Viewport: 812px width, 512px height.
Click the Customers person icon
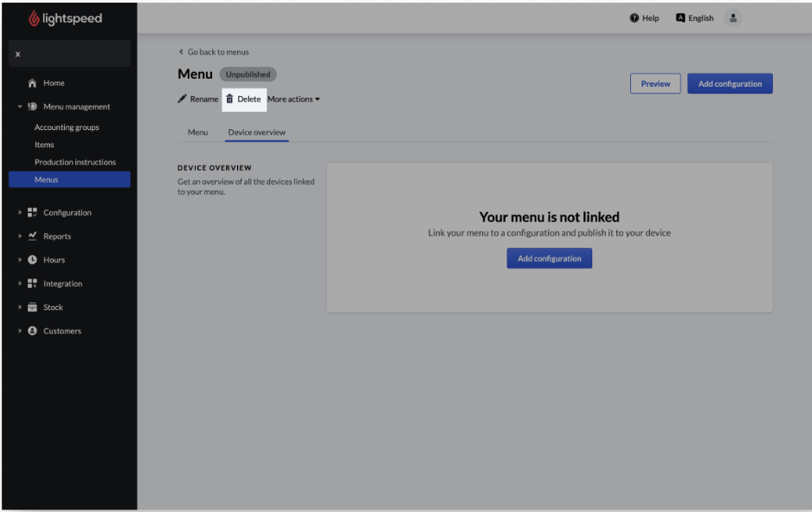[33, 331]
